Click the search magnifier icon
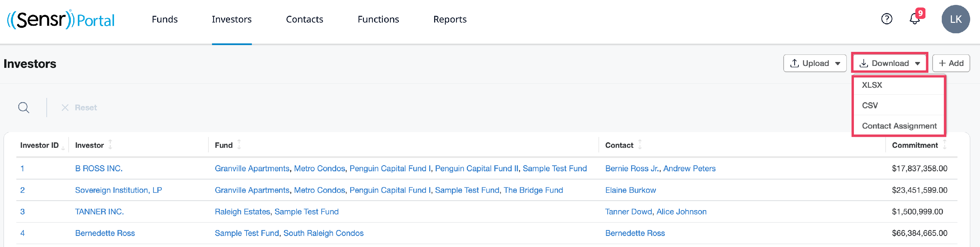 [24, 108]
